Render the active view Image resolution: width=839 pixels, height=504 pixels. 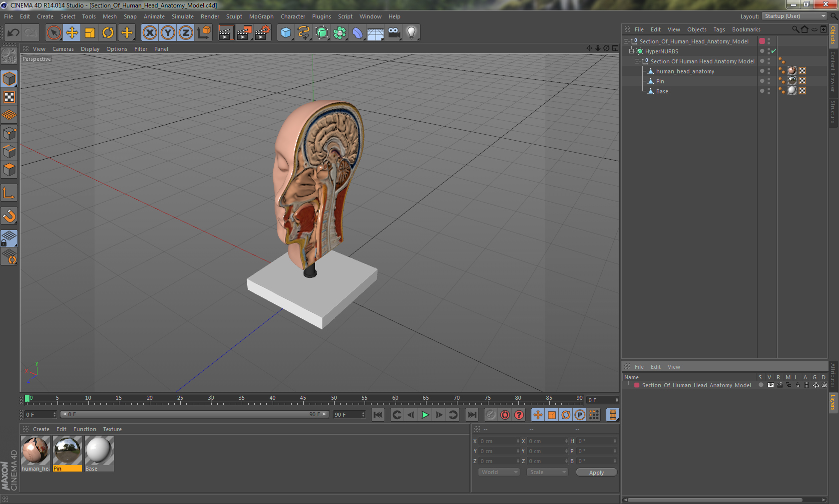[x=226, y=33]
